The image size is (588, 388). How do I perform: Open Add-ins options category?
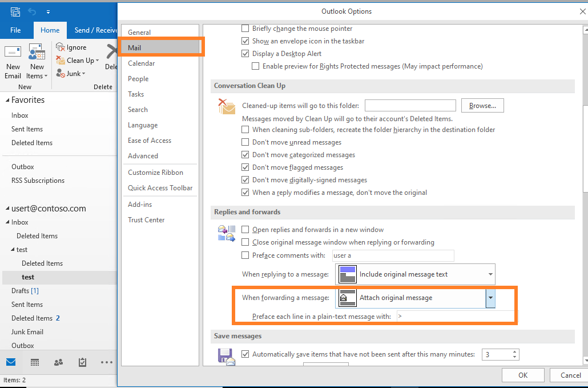(x=160, y=205)
